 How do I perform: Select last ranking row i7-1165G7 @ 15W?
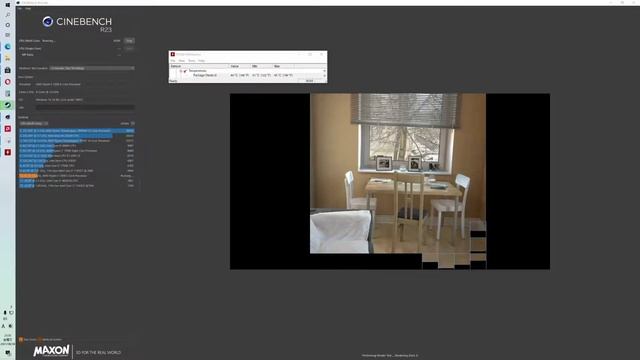pos(77,186)
